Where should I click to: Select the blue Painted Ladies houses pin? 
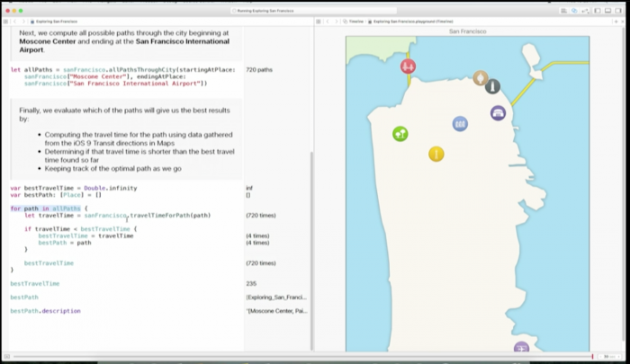click(460, 123)
